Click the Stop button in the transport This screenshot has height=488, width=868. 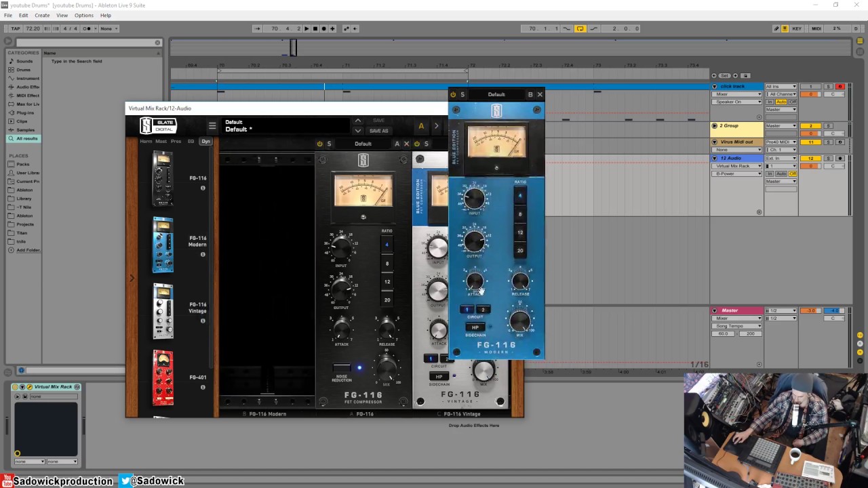pos(315,28)
